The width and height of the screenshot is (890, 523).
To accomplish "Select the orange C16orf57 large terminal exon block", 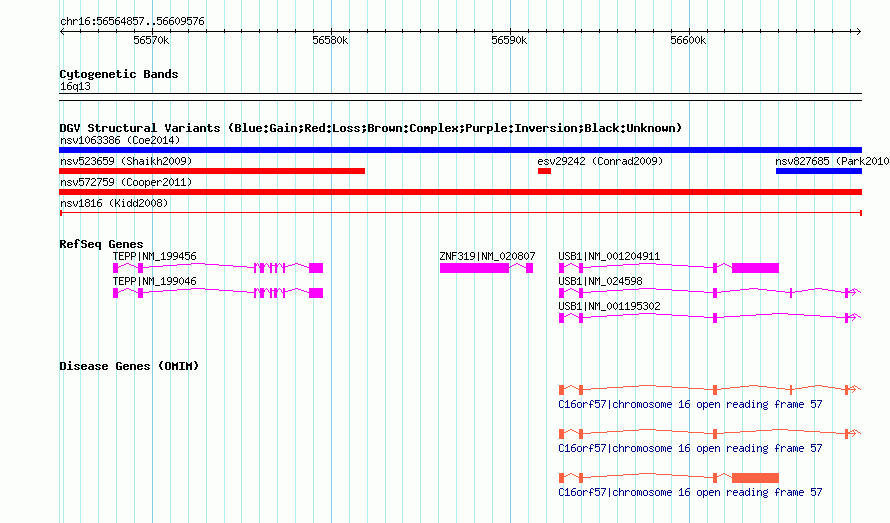I will coord(755,478).
